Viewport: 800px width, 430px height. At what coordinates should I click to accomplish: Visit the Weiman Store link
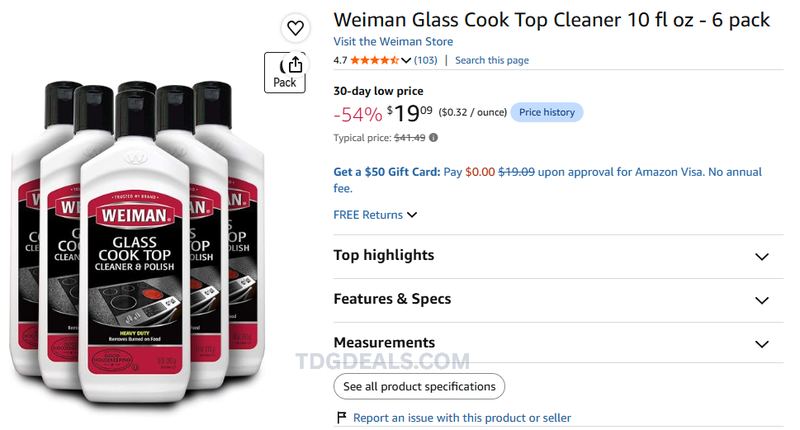pos(393,41)
